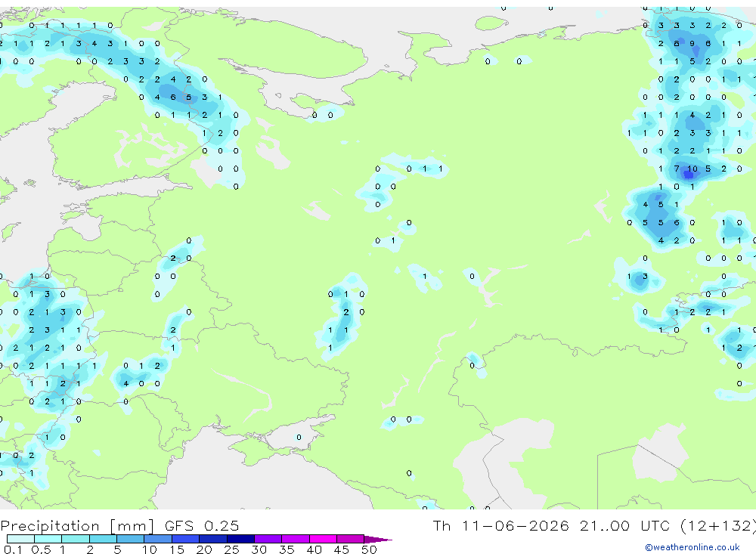Click the legend label "0.5"
The height and width of the screenshot is (554, 756).
41,549
